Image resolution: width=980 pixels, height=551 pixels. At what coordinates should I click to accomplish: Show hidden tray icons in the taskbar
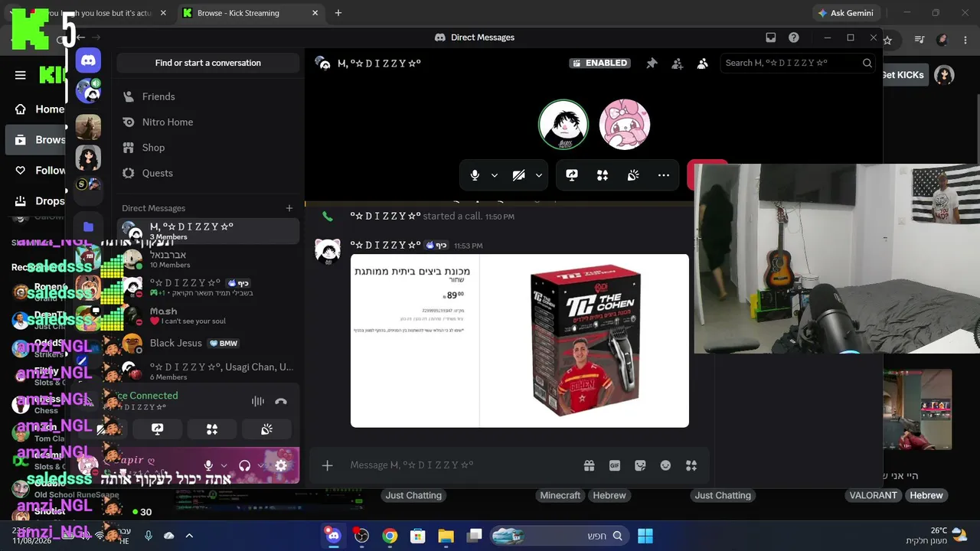(189, 536)
